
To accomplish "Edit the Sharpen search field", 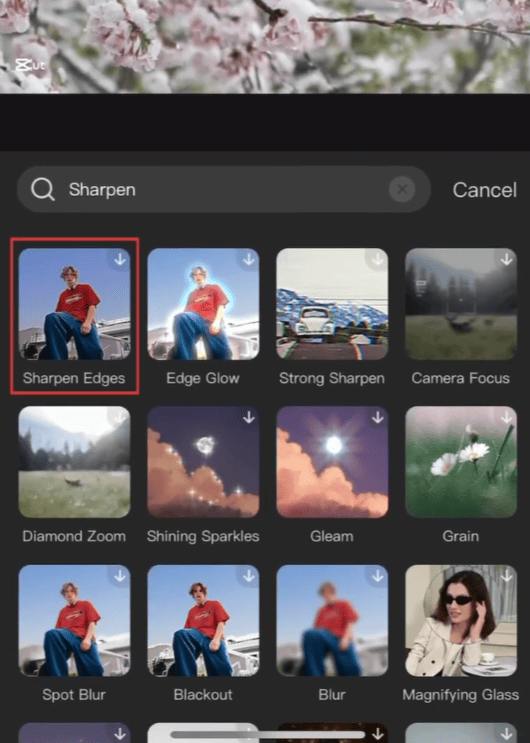I will click(x=224, y=190).
